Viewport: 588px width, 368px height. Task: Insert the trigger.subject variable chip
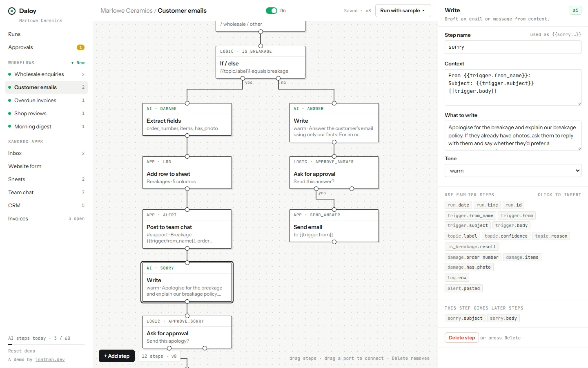point(468,225)
